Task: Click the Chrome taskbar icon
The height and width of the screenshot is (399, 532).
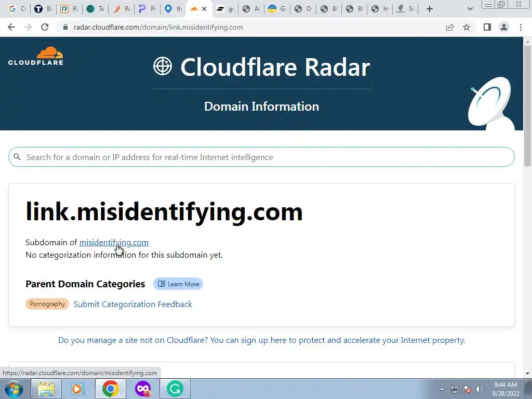Action: coord(111,389)
